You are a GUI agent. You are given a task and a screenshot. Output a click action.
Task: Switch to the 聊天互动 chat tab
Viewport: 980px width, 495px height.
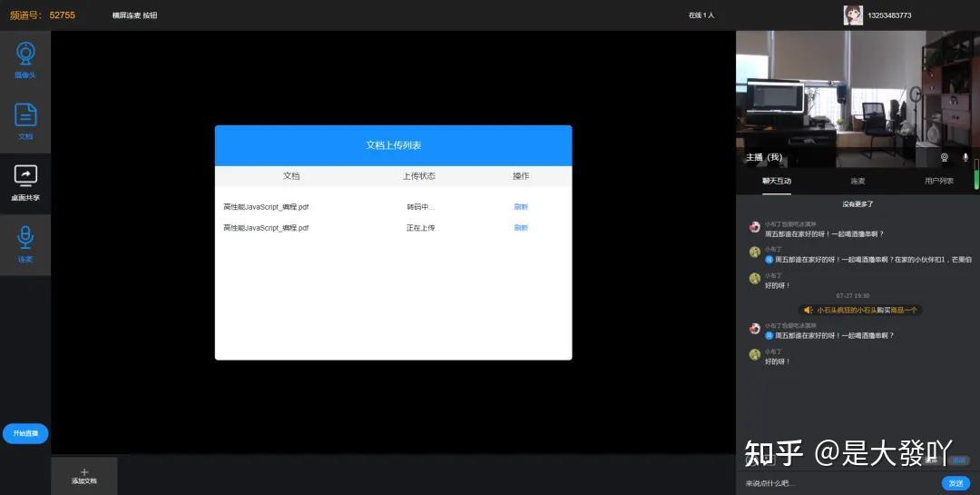click(776, 181)
